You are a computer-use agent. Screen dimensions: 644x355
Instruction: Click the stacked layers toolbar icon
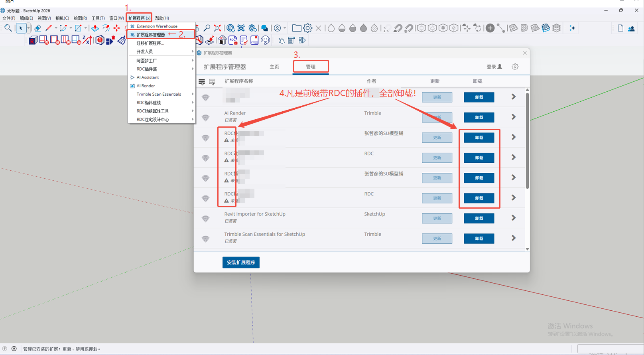557,28
